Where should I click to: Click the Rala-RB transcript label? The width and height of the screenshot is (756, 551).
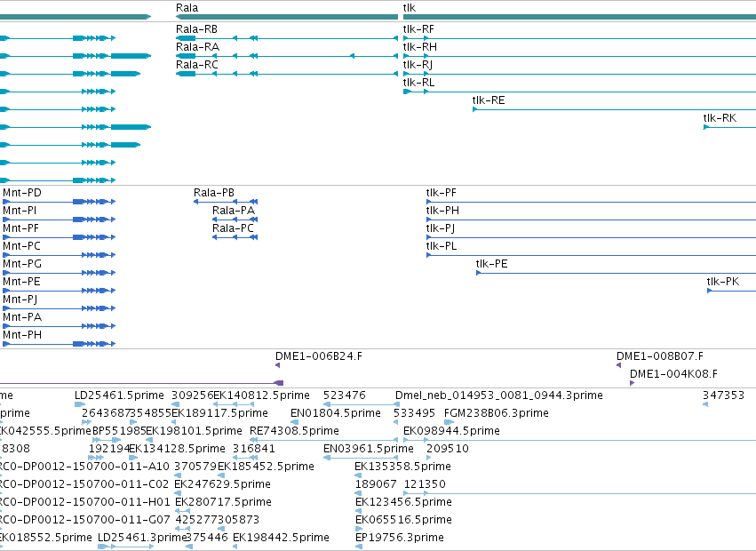[x=196, y=29]
